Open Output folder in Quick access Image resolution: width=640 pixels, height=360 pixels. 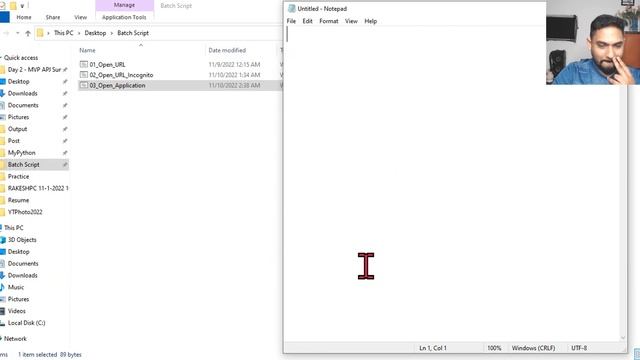tap(17, 129)
